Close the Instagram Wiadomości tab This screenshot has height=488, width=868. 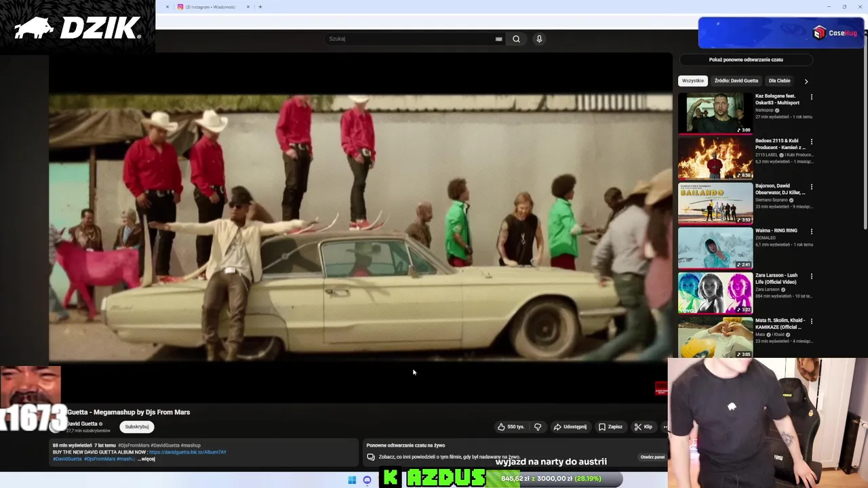click(248, 7)
